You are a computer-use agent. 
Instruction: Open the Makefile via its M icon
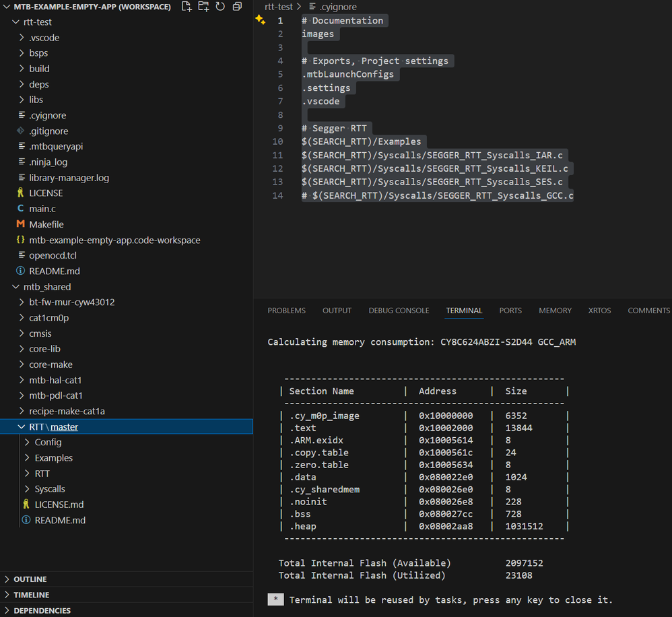tap(22, 224)
